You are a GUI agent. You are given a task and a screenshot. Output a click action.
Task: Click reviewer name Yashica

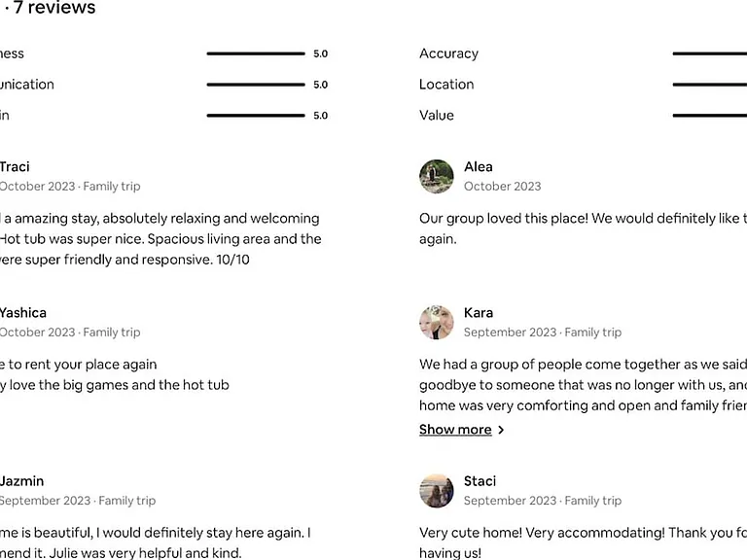[x=23, y=313]
